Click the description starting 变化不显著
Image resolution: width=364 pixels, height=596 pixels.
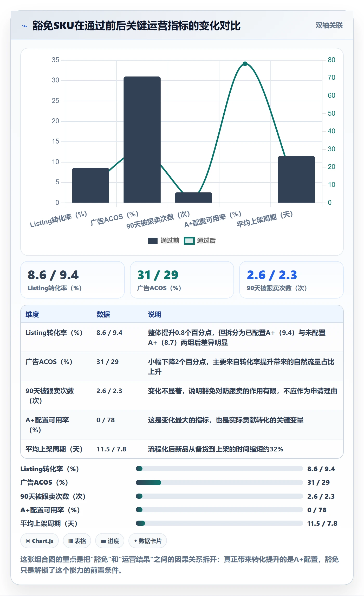(x=243, y=391)
